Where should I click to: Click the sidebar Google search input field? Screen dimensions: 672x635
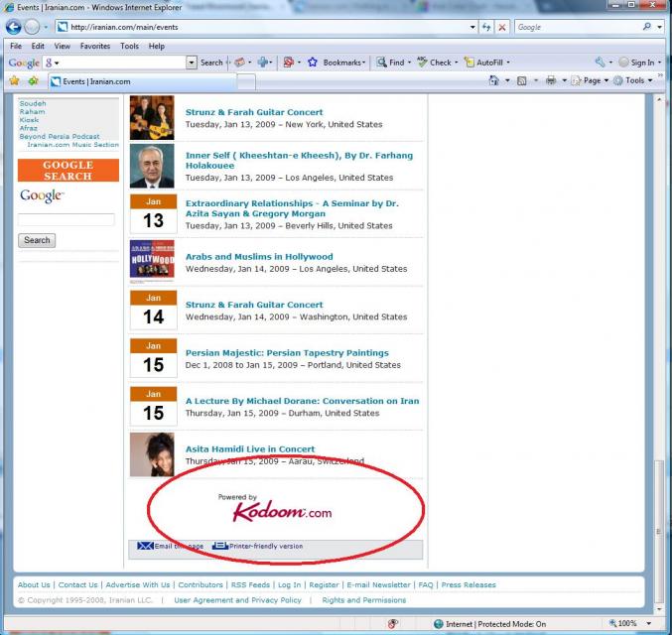pyautogui.click(x=66, y=219)
